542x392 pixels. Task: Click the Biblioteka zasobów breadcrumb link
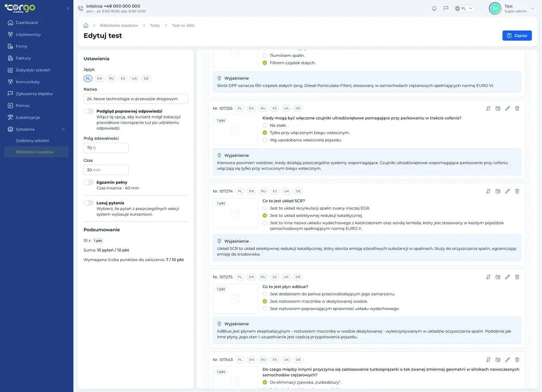pyautogui.click(x=119, y=26)
